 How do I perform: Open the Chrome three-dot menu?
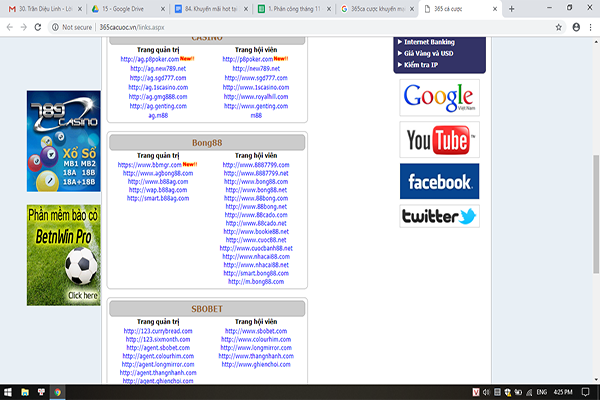click(591, 27)
